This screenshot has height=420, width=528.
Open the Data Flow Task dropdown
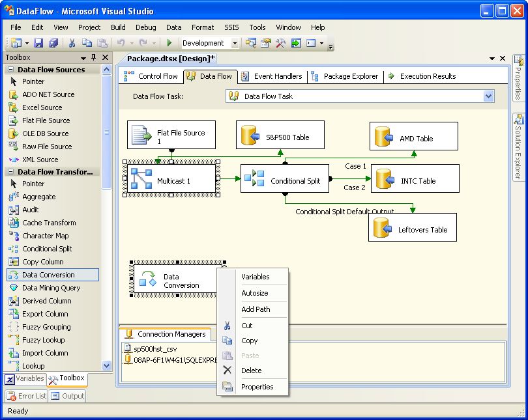pyautogui.click(x=489, y=96)
